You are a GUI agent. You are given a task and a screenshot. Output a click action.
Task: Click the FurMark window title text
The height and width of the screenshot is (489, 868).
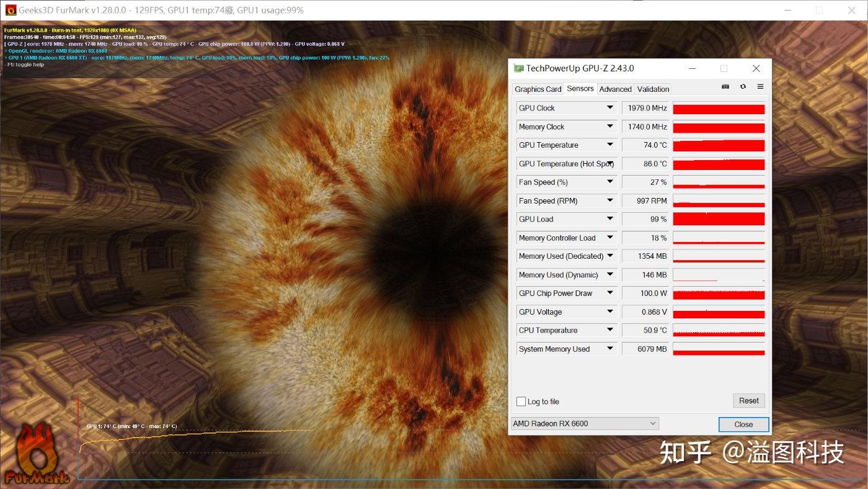click(x=161, y=11)
